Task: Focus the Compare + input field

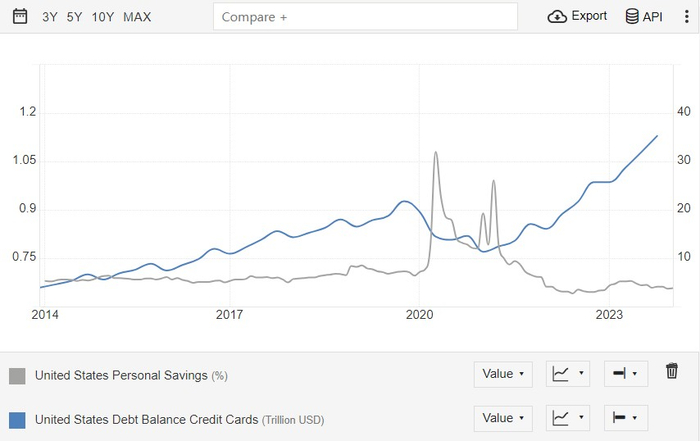Action: 365,17
